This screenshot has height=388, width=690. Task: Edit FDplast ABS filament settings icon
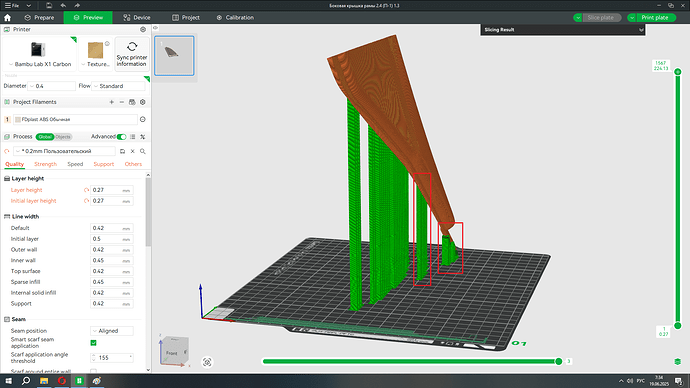point(143,119)
